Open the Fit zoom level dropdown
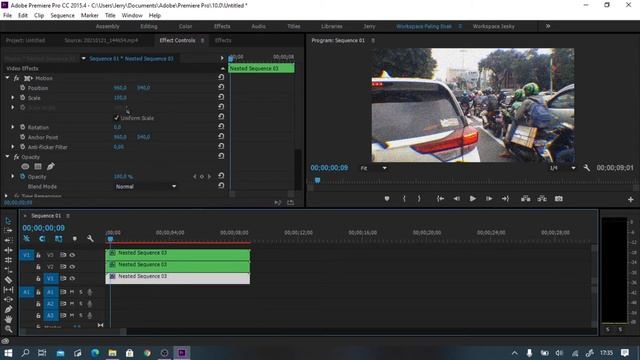Screen dimensions: 640x360 [x=373, y=168]
